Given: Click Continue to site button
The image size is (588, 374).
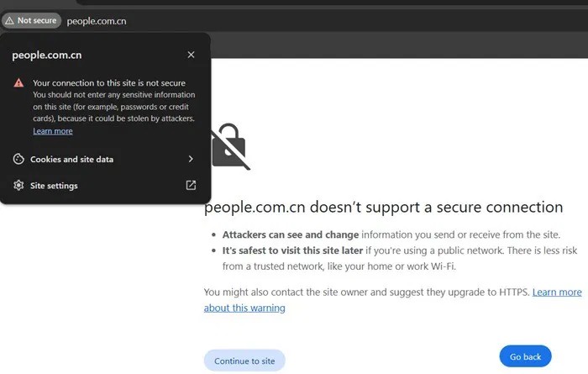Looking at the screenshot, I should pos(244,361).
